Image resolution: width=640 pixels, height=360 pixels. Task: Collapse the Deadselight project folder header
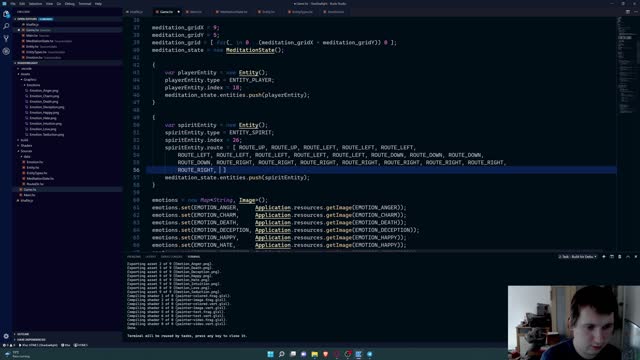pyautogui.click(x=67, y=63)
